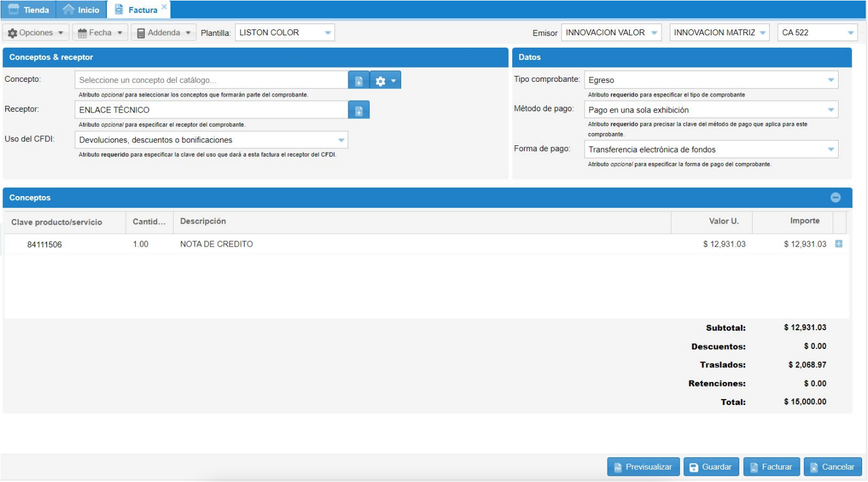Click the add receptor icon beside ENLACE TÉCNICO

(x=359, y=111)
